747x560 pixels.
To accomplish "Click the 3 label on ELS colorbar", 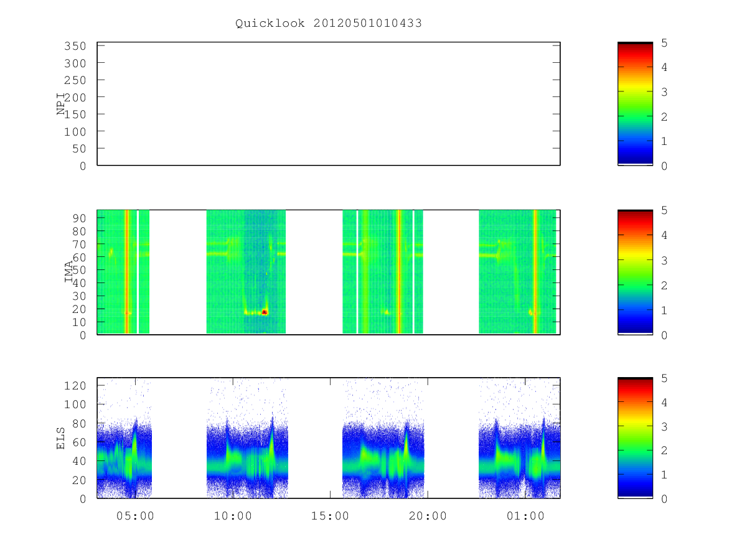I will point(665,427).
